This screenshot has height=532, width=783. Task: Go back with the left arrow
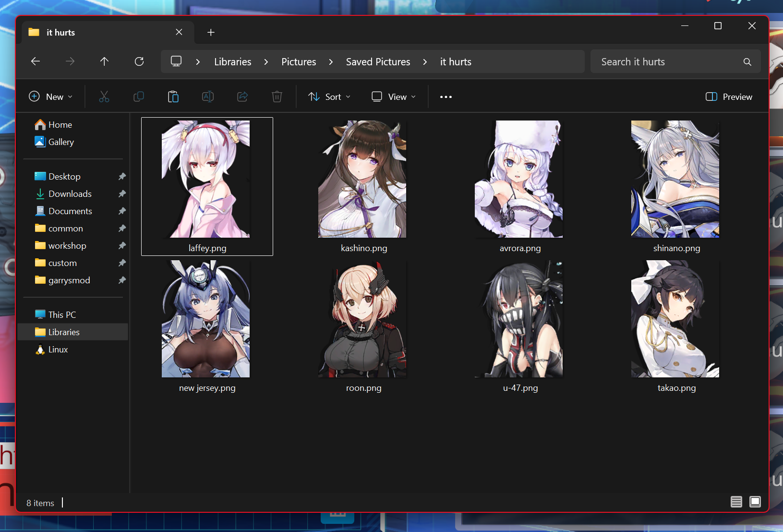(x=36, y=61)
